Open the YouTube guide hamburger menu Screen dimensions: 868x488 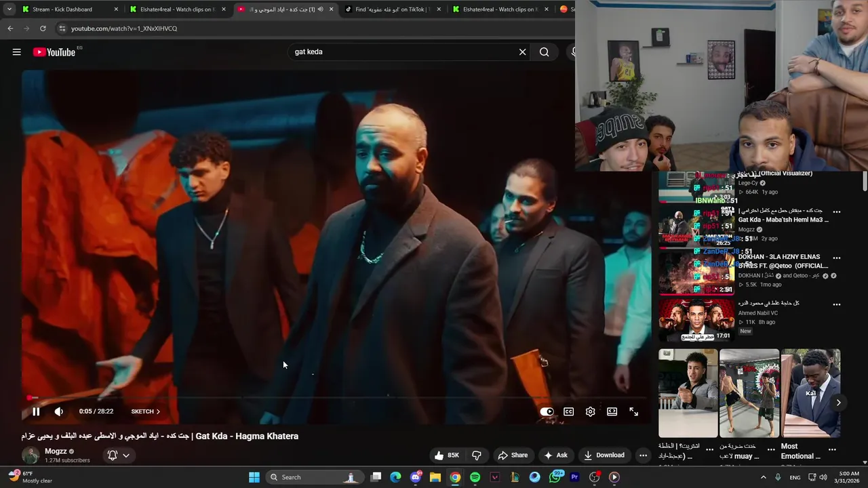click(17, 52)
